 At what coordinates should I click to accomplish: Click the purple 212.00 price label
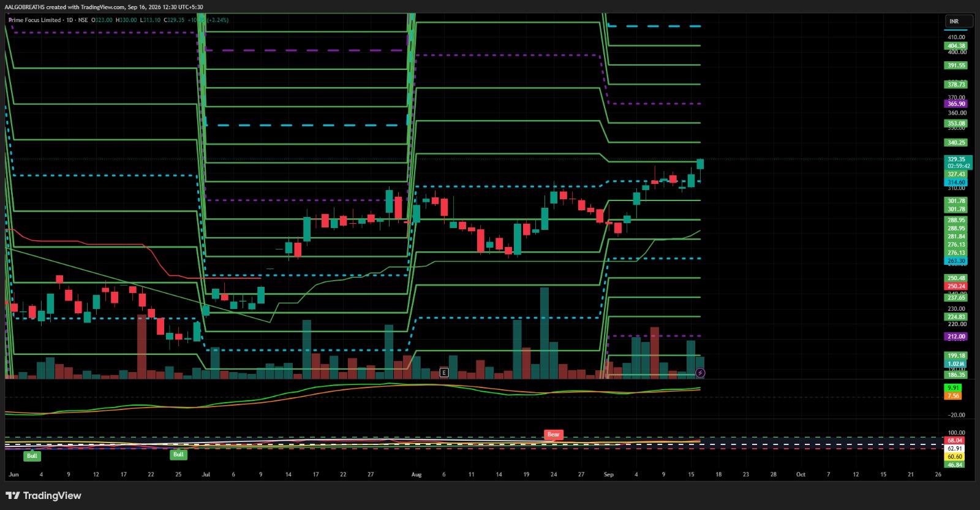[x=956, y=337]
